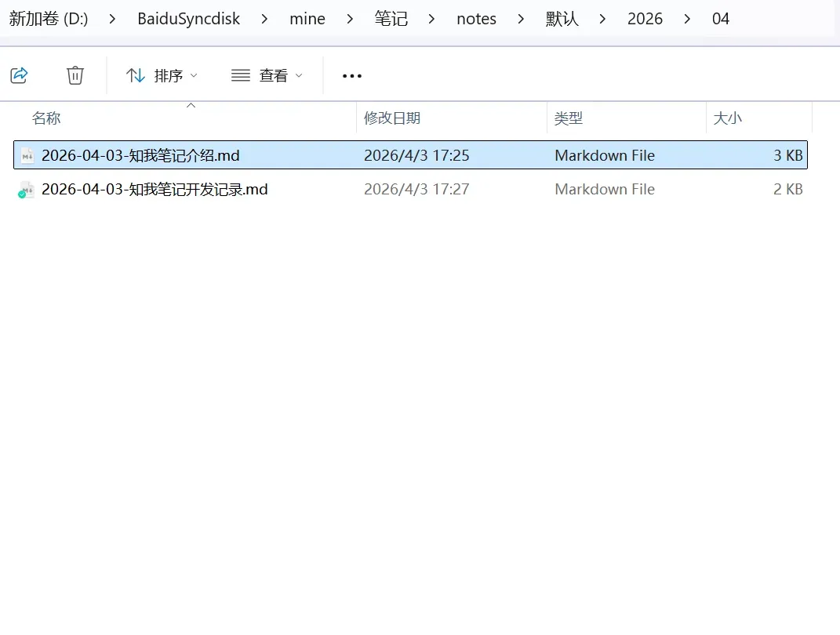Navigate to 新加卷 (D:) in breadcrumb

click(x=49, y=19)
